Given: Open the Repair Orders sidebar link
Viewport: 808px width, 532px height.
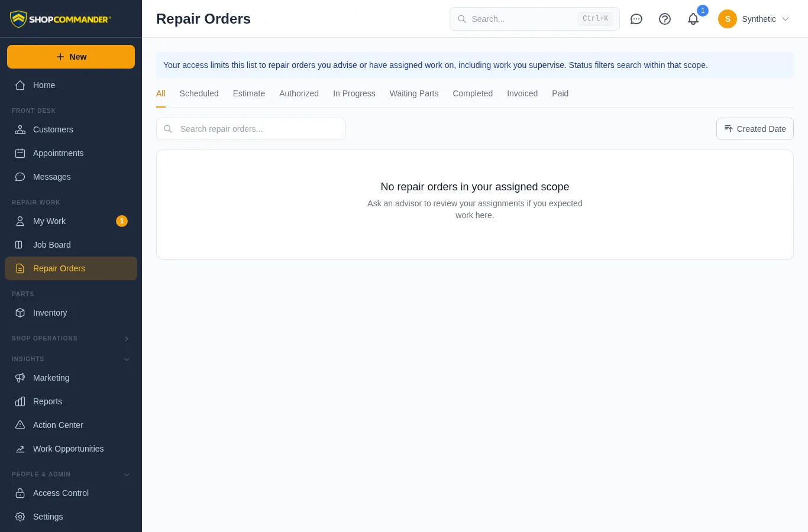Looking at the screenshot, I should [x=71, y=268].
